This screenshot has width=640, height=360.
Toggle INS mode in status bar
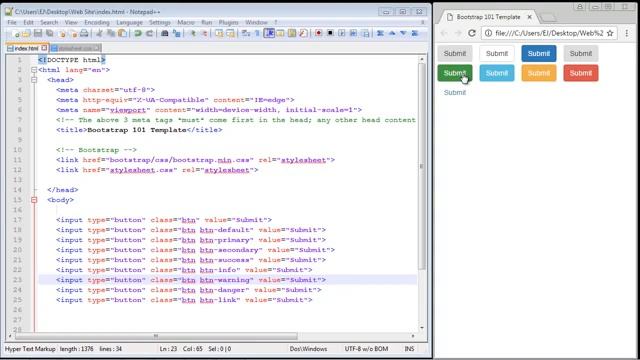[x=409, y=349]
